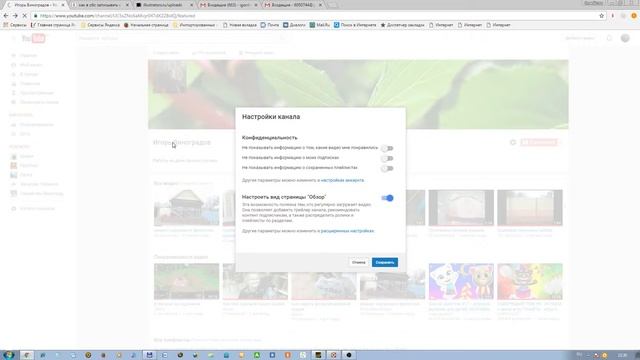Open the Сервисы apps bookmark
This screenshot has height=360, width=640.
click(15, 25)
